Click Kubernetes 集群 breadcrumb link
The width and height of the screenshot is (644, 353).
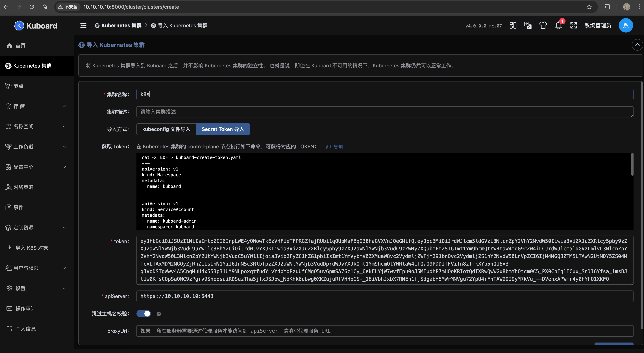[x=118, y=25]
